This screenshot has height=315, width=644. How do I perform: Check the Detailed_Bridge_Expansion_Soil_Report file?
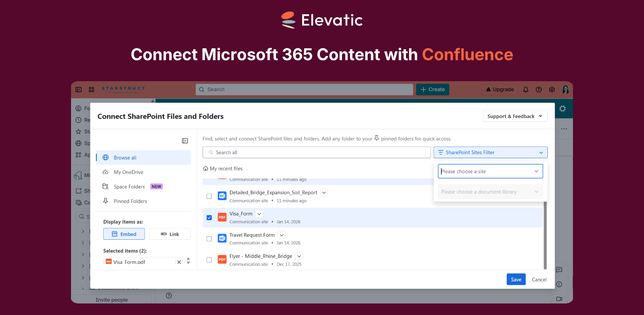[x=209, y=196]
